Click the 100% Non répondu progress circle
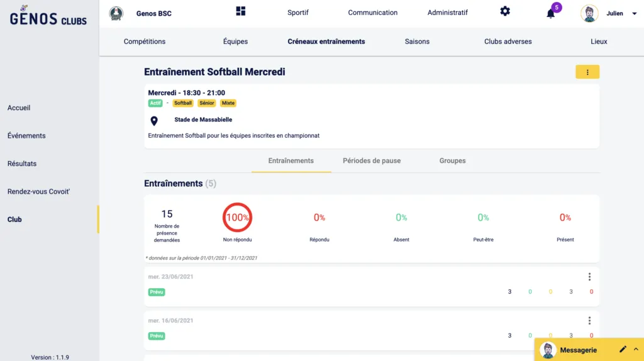The image size is (644, 361). (237, 218)
